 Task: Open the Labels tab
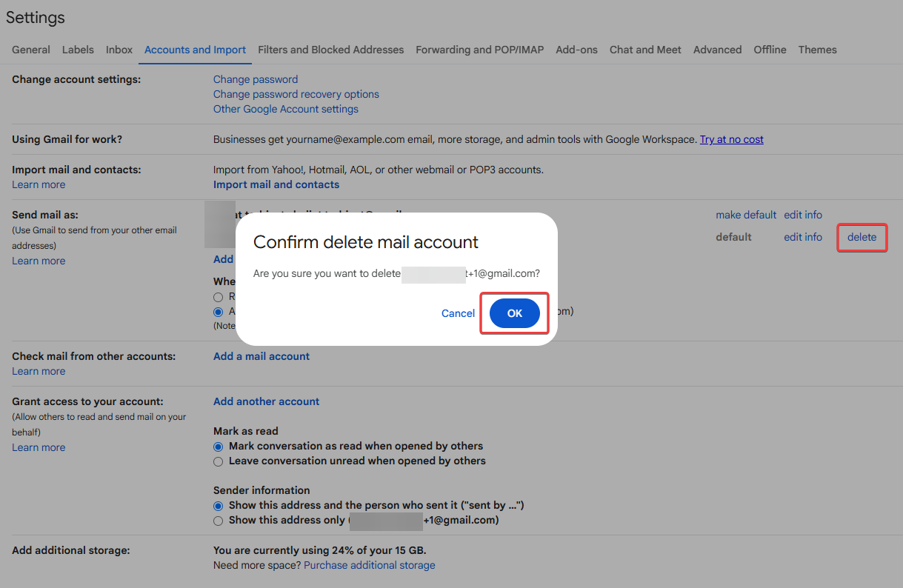pyautogui.click(x=78, y=50)
